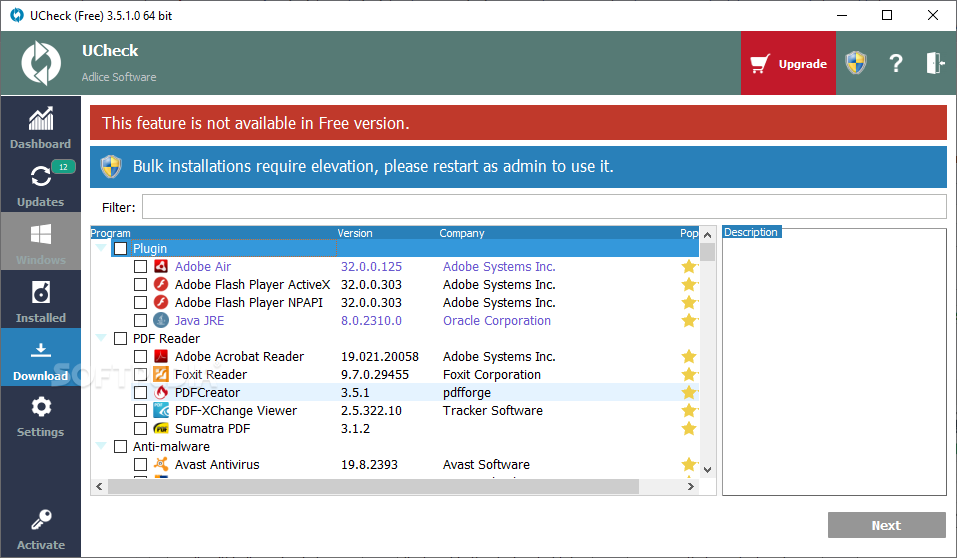
Task: Check the Plugin group checkbox
Action: (x=120, y=248)
